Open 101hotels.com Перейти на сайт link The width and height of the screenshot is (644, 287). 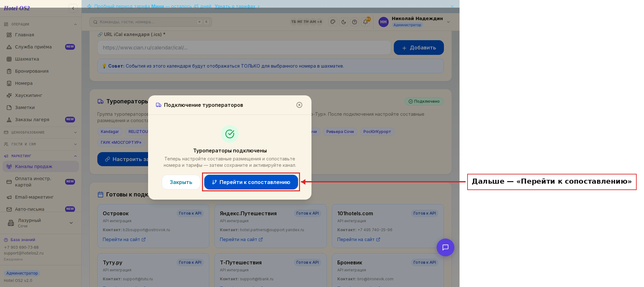(359, 239)
